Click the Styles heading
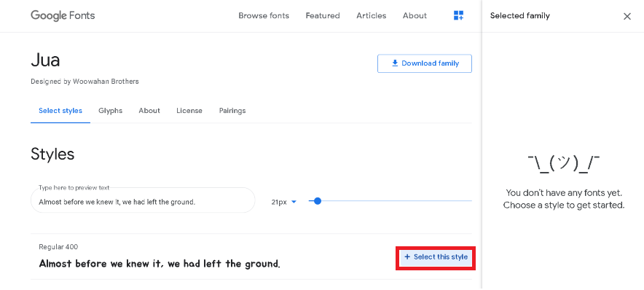Screen dimensions: 644x290 pos(52,154)
